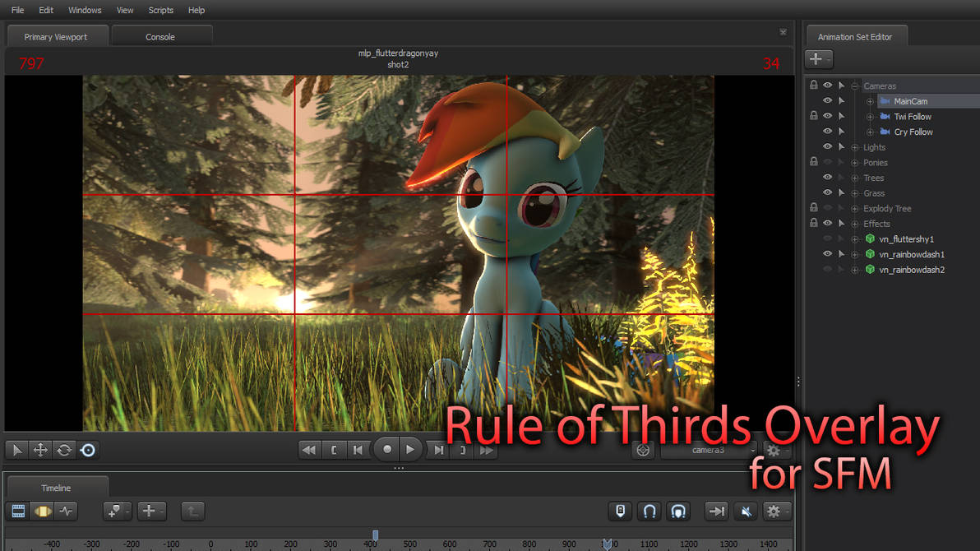
Task: Switch to the Console tab
Action: pyautogui.click(x=160, y=36)
